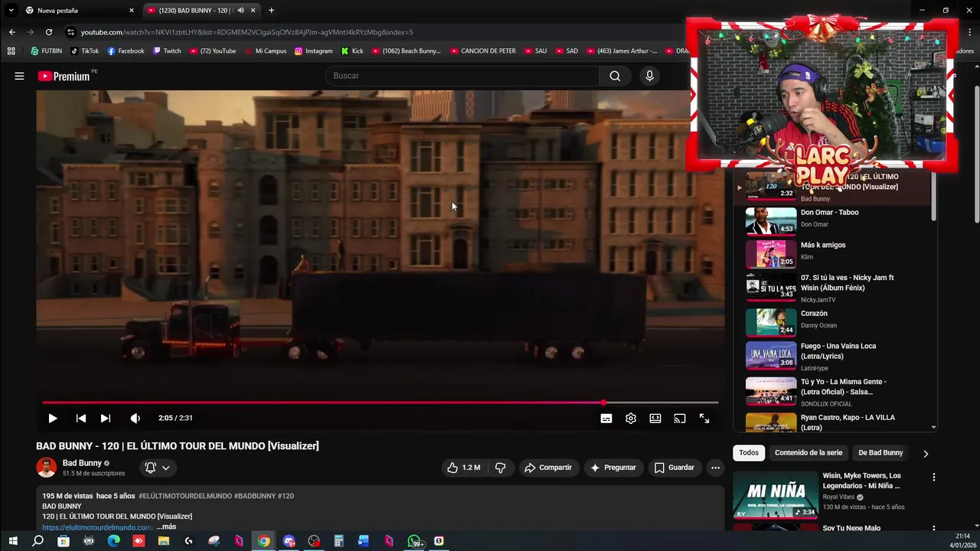Open notification bell dropdown for Bad Bunny

click(157, 468)
